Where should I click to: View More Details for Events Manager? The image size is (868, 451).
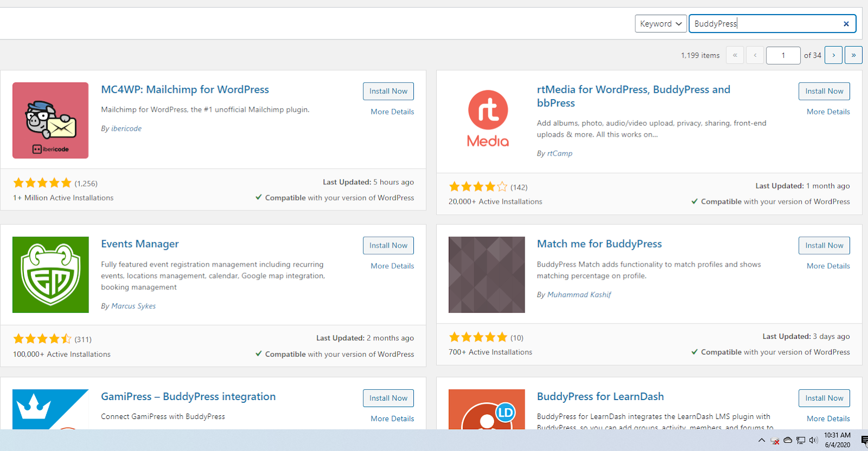[x=392, y=266]
